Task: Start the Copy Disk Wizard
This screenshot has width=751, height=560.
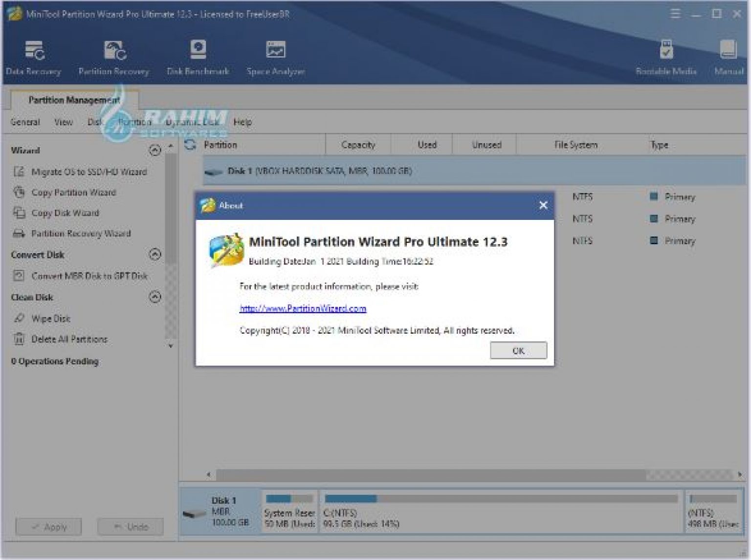Action: tap(56, 213)
